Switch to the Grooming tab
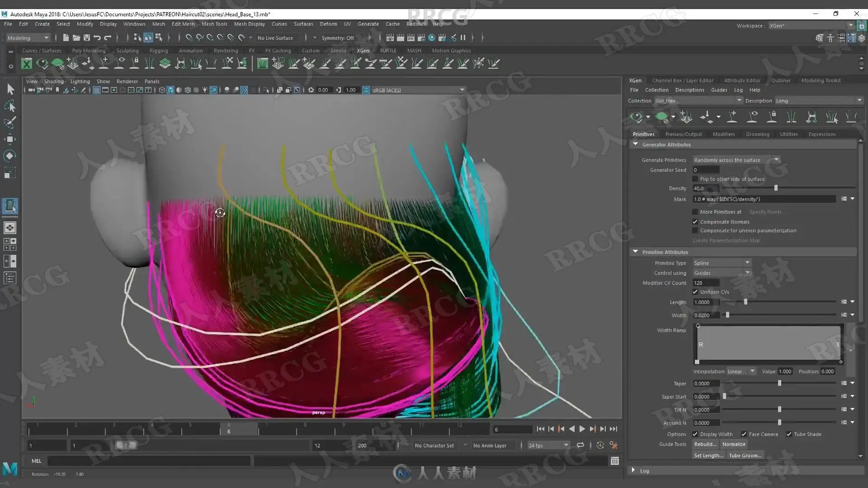 click(x=757, y=134)
